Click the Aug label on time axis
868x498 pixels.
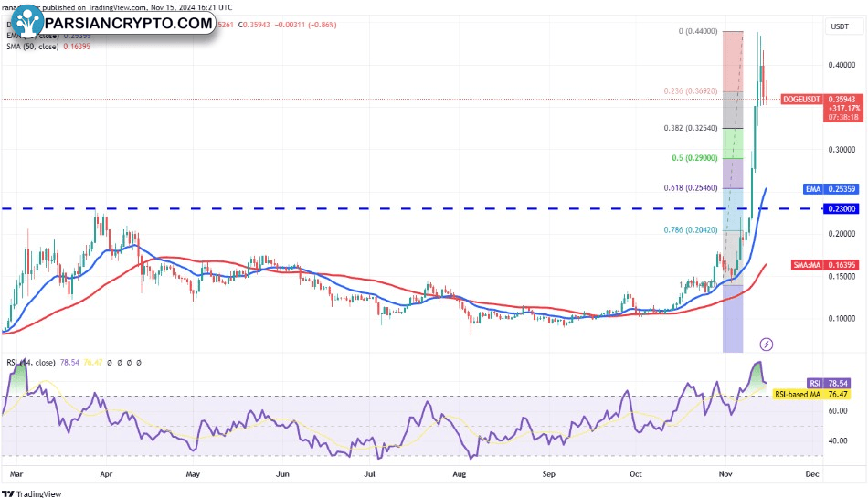(x=459, y=473)
